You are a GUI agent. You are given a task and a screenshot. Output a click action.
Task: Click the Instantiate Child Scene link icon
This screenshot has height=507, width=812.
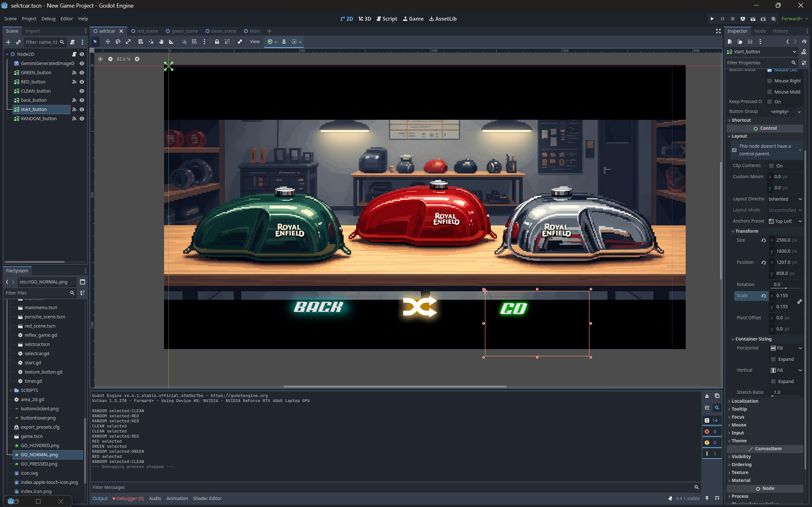pos(18,42)
